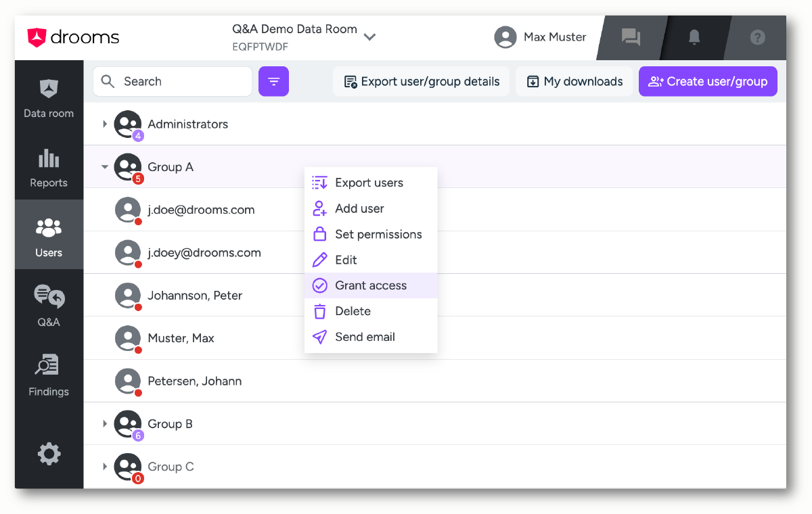Click the drooms logo
Viewport: 812px width, 514px height.
(x=73, y=37)
